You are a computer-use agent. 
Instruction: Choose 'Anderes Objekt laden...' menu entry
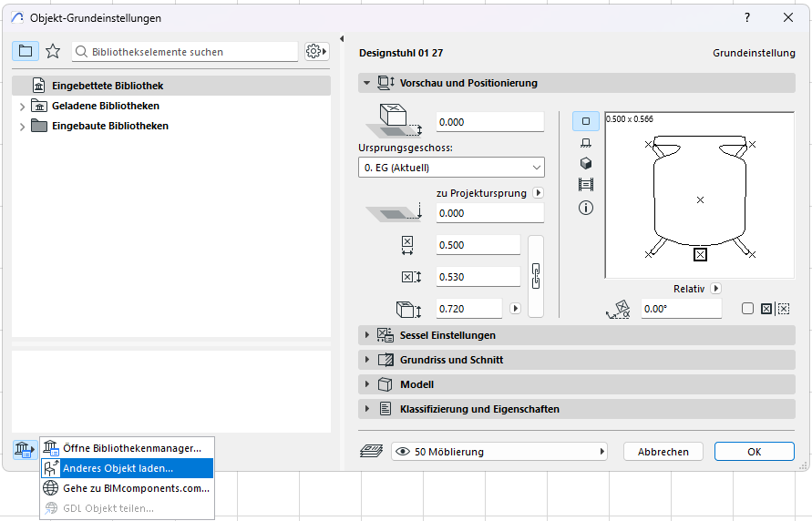(118, 468)
